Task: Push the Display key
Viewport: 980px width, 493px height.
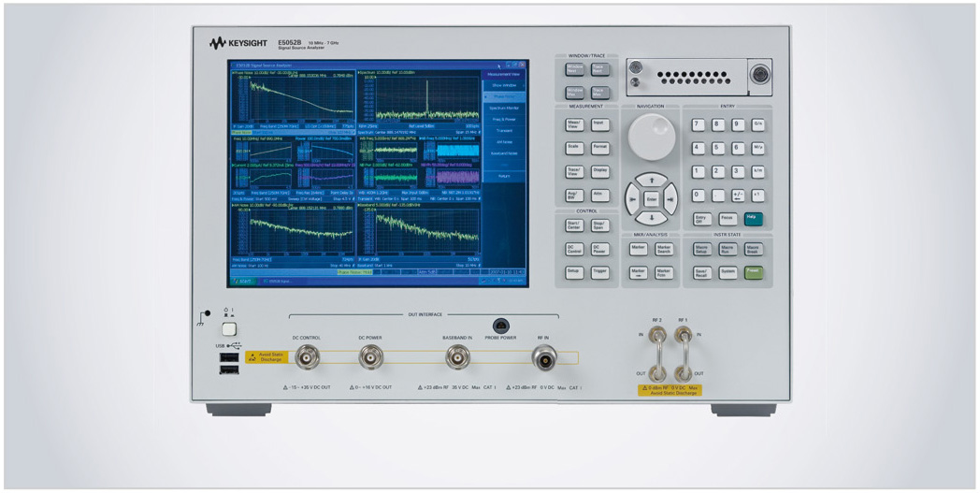Action: tap(600, 172)
